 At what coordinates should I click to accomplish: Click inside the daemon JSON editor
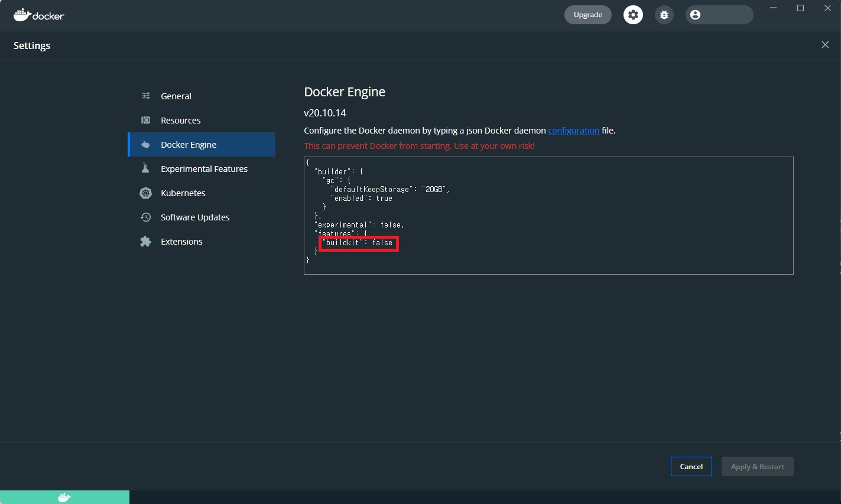coord(548,216)
